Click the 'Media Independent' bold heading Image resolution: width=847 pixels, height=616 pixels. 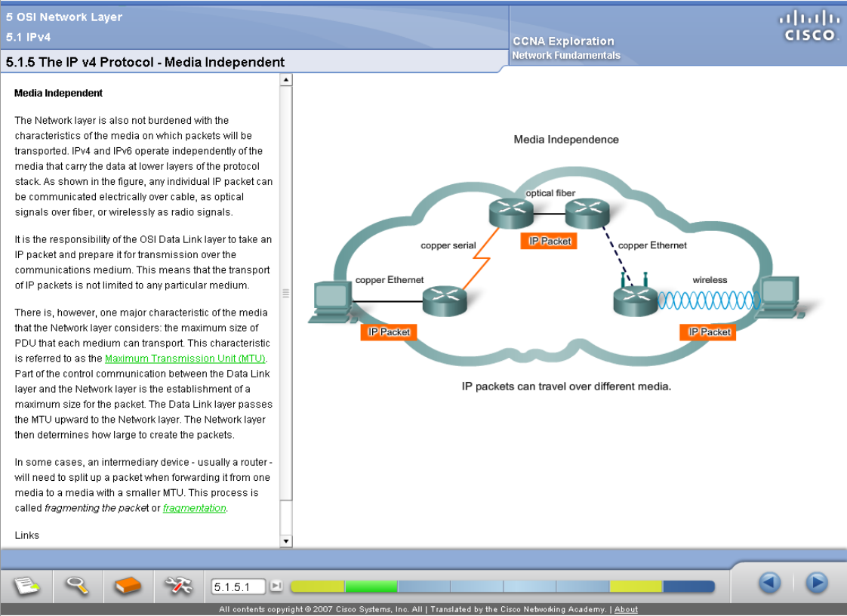point(58,93)
